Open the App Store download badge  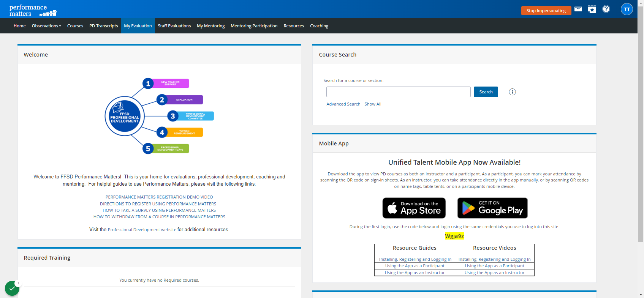coord(414,208)
